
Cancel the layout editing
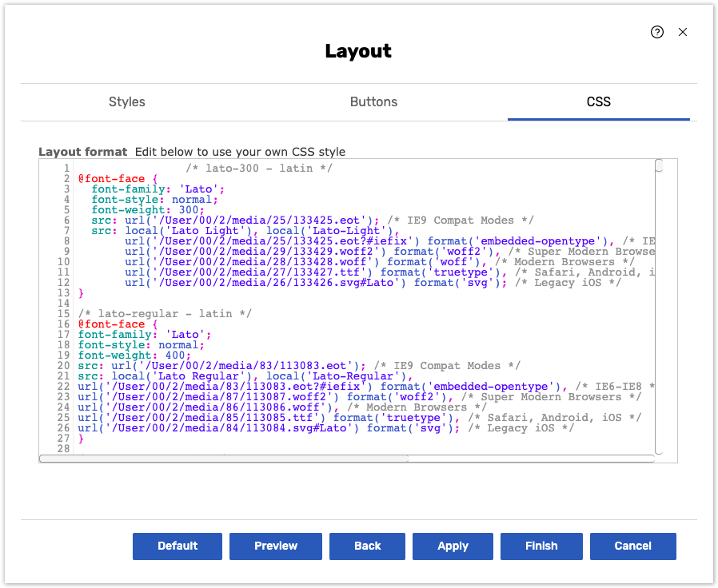click(632, 546)
